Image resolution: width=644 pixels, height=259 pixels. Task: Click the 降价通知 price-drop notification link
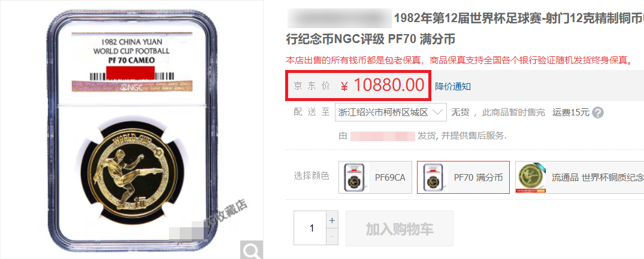pyautogui.click(x=453, y=87)
